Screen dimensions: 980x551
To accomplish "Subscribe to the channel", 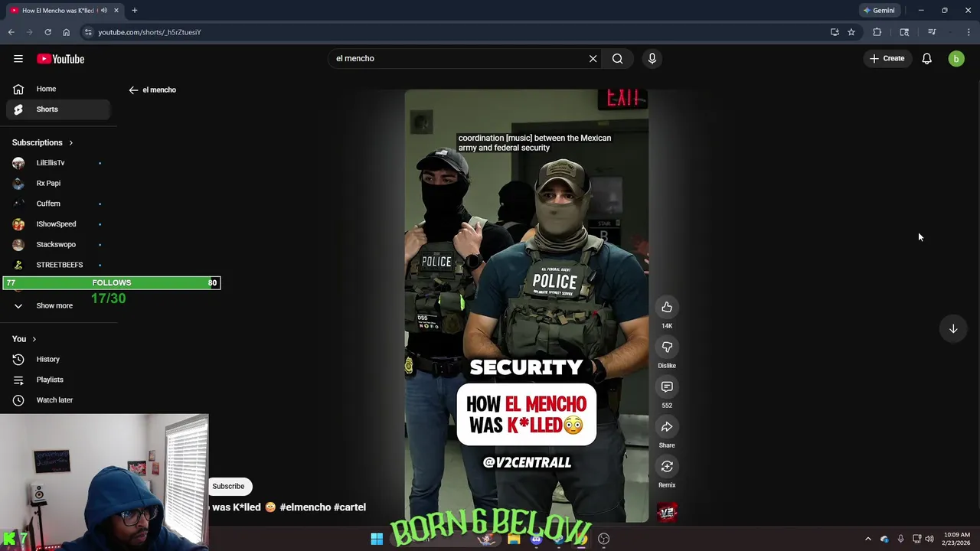I will click(228, 486).
